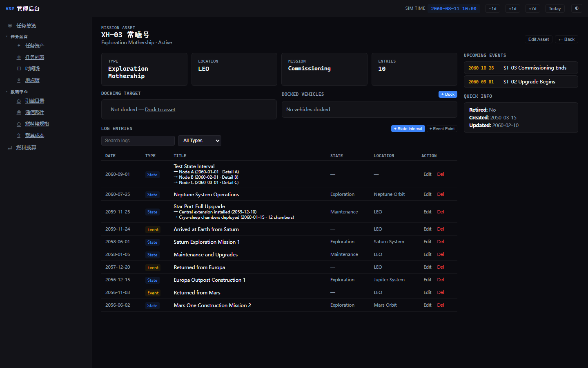588x368 pixels.
Task: Edit the Maintenance and Upgrades entry
Action: (x=428, y=254)
